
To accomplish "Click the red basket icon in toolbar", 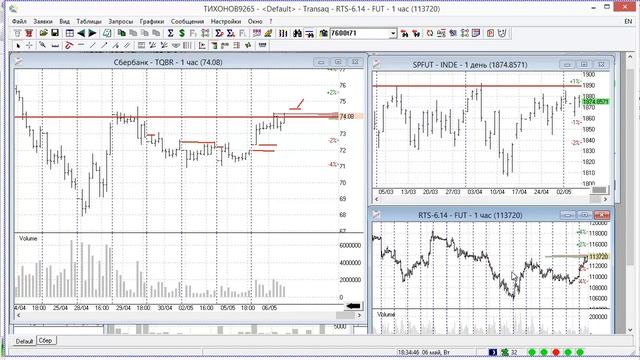I will tap(29, 33).
